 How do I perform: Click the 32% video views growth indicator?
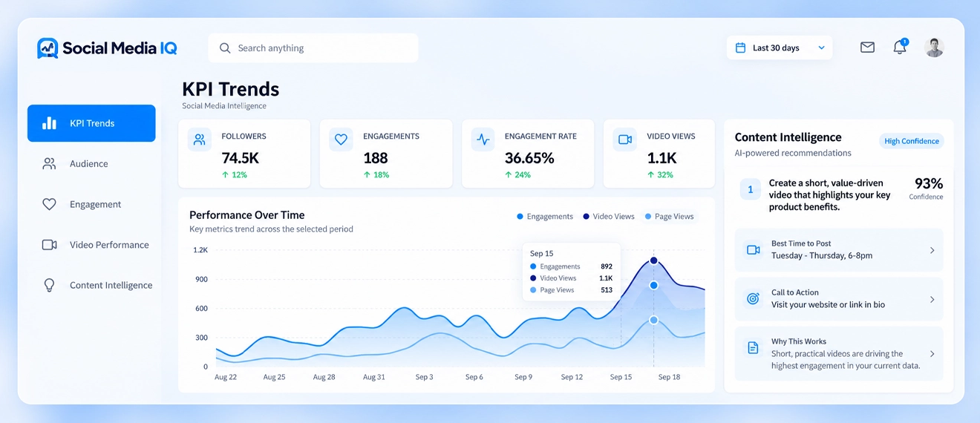point(660,175)
